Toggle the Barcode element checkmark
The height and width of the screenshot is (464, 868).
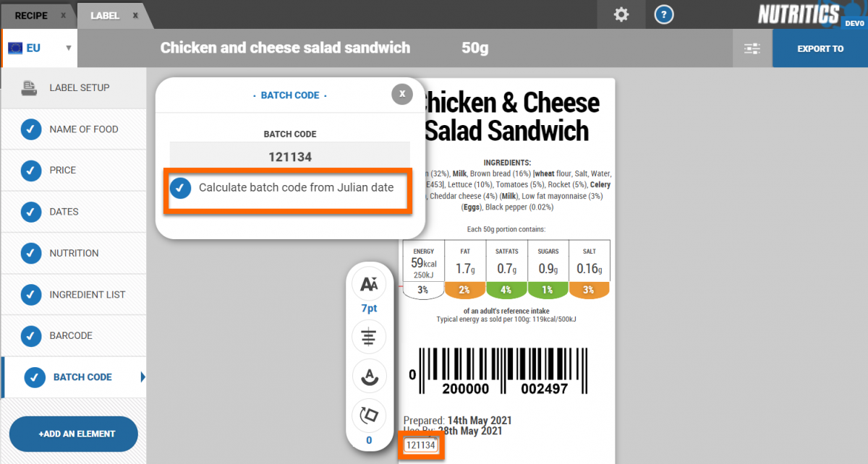[x=30, y=335]
